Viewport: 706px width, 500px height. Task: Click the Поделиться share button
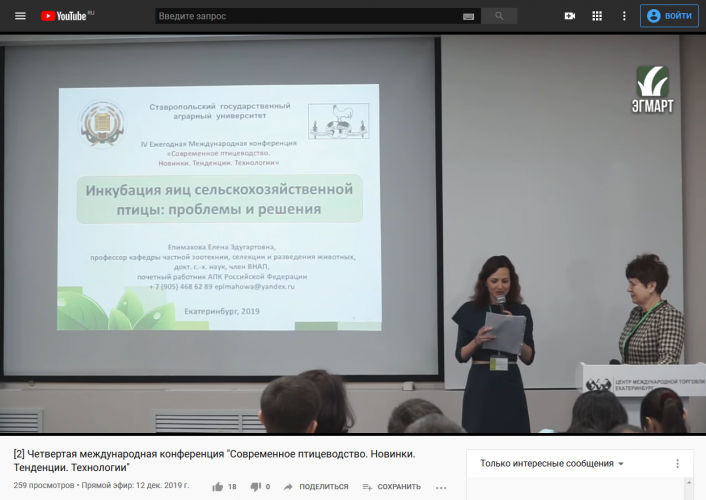[x=316, y=486]
